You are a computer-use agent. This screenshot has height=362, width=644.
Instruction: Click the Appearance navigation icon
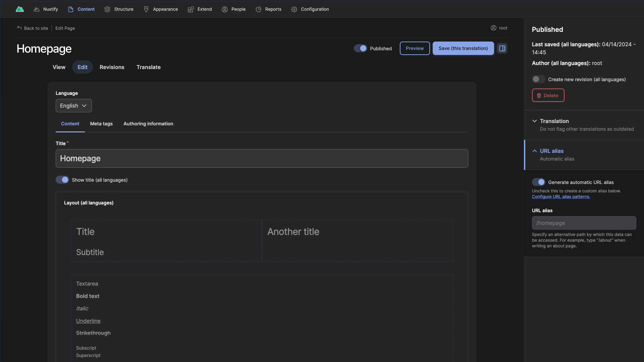pyautogui.click(x=146, y=9)
